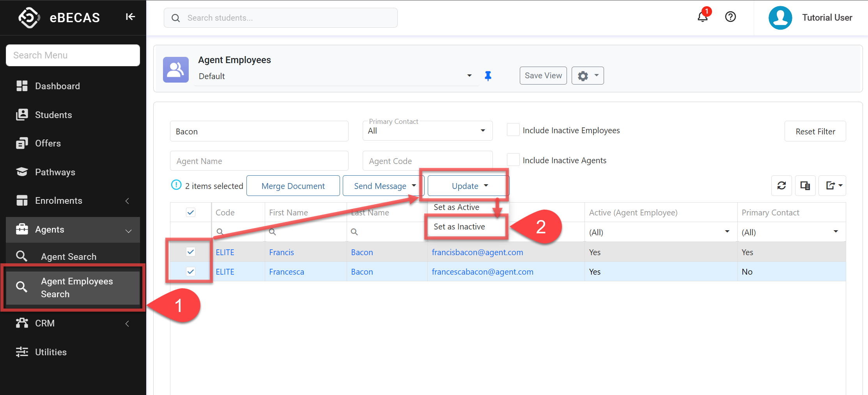Click the refresh grid icon
This screenshot has height=395, width=868.
[x=781, y=186]
